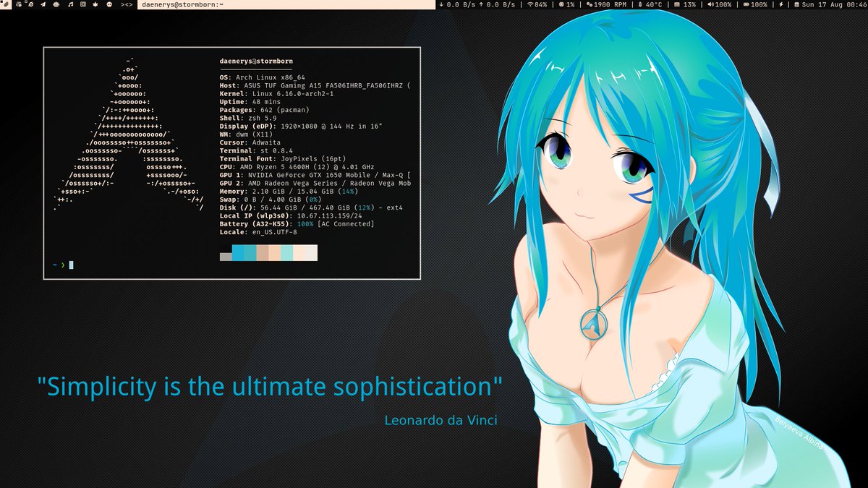Click the GPU 2: AMD Radeon Vega line

(315, 183)
